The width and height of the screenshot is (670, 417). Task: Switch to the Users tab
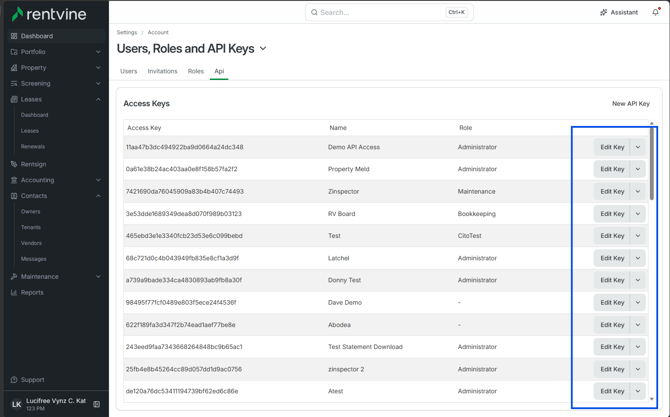click(x=129, y=71)
